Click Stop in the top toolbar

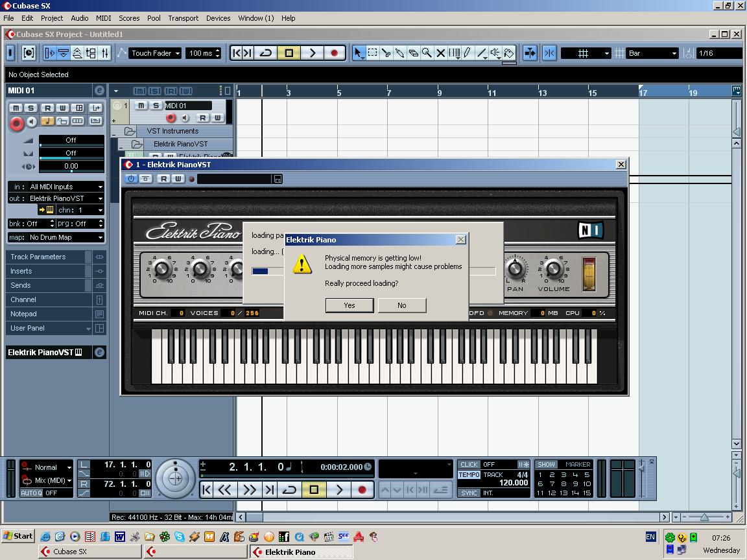point(289,53)
